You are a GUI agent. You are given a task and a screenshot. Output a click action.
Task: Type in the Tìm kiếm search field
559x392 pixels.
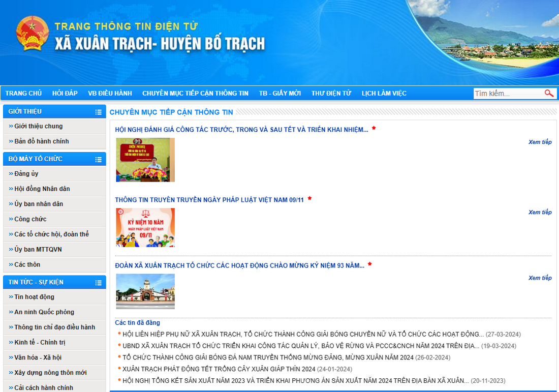point(507,94)
